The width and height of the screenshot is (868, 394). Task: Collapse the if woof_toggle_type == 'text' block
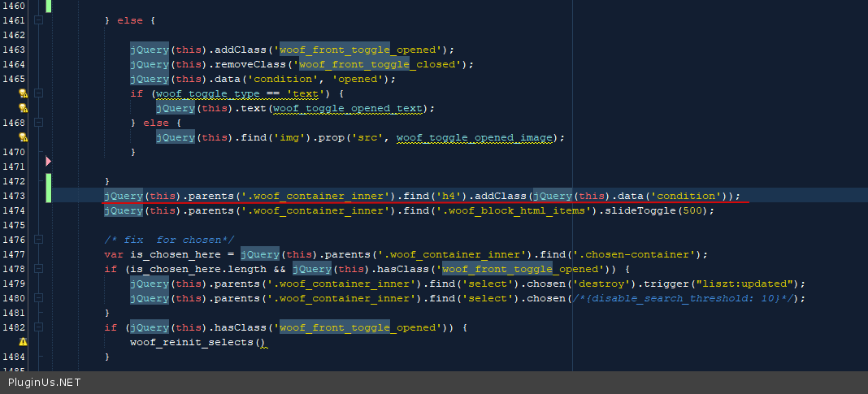click(x=38, y=93)
